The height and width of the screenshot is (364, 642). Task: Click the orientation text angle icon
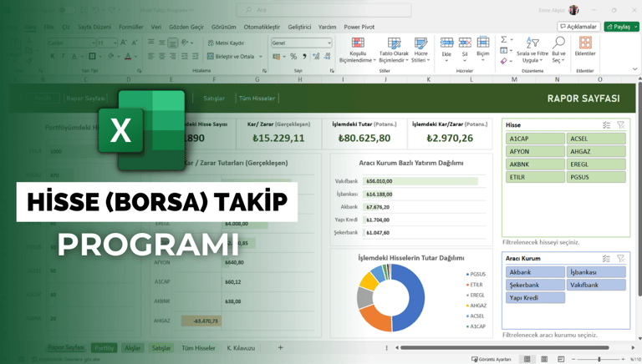(x=185, y=43)
